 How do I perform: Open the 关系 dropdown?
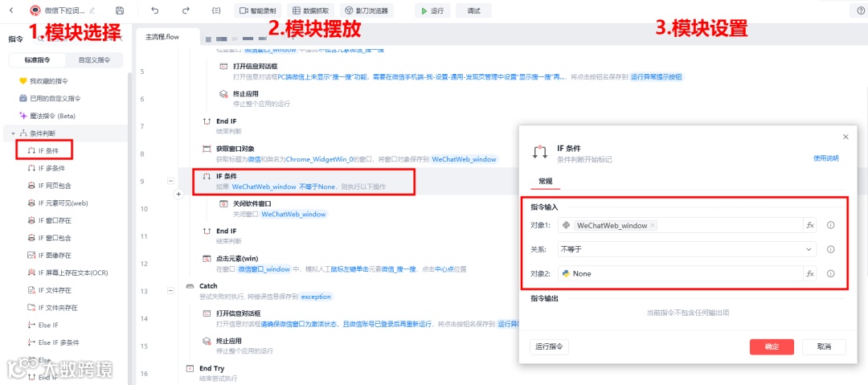pyautogui.click(x=687, y=249)
